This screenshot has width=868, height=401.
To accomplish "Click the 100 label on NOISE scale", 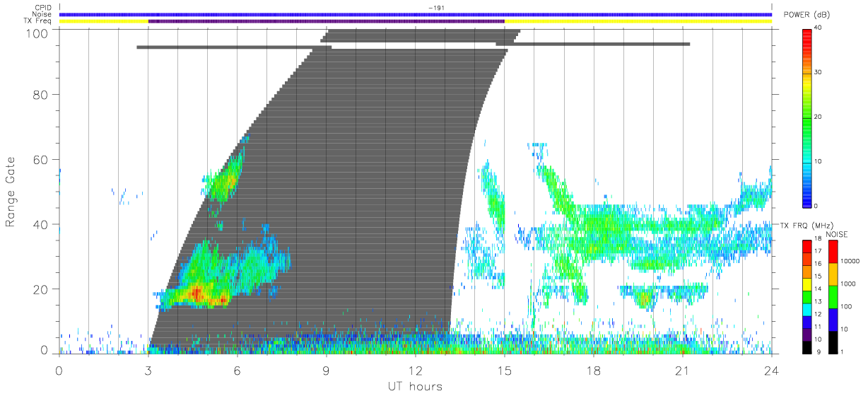I will (x=845, y=306).
